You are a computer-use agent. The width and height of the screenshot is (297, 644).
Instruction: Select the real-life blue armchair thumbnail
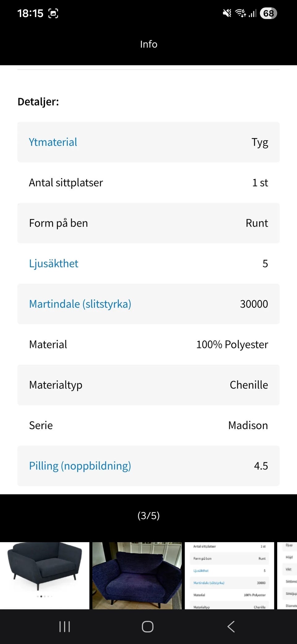pyautogui.click(x=137, y=575)
